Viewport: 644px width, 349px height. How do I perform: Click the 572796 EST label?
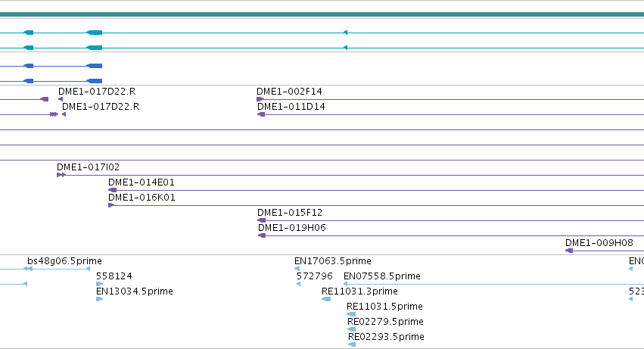point(315,276)
